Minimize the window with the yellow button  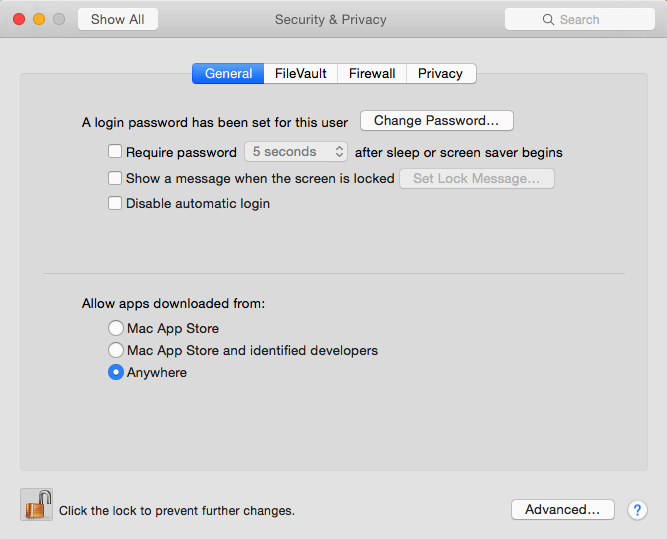(39, 19)
